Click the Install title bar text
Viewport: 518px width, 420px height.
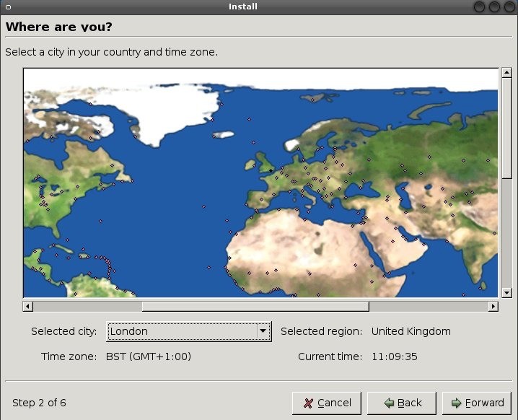(243, 6)
